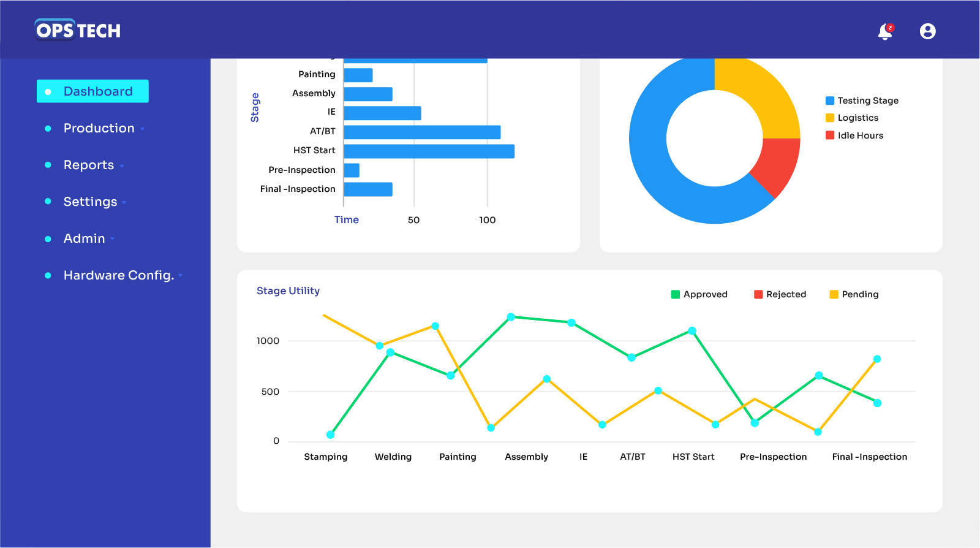
Task: Toggle the Approved series in legend
Action: coord(699,294)
